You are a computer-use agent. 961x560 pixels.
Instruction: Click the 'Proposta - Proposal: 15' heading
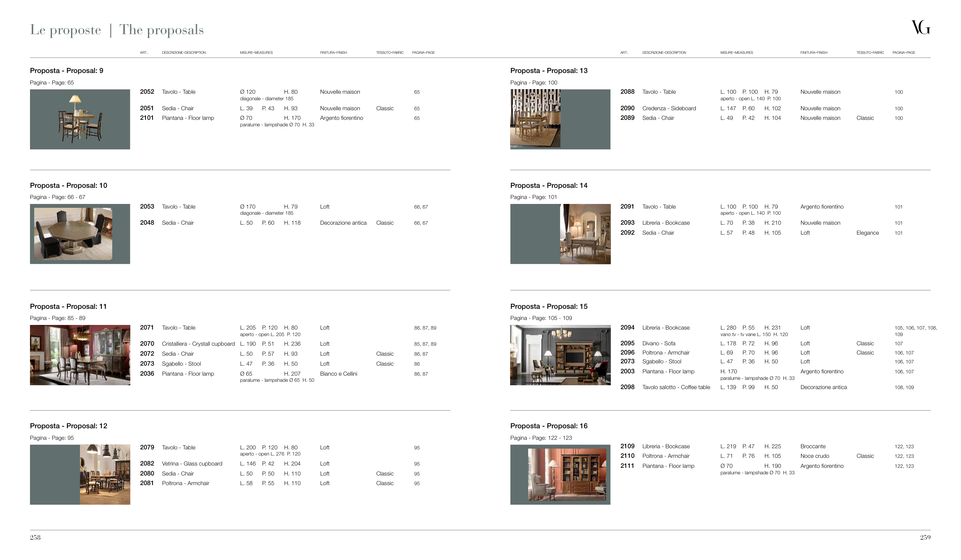click(x=549, y=307)
